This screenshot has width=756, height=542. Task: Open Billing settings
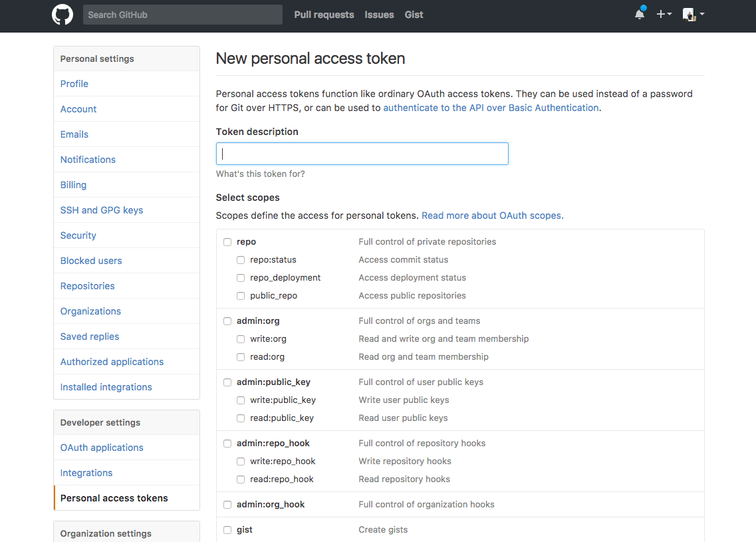127,185
